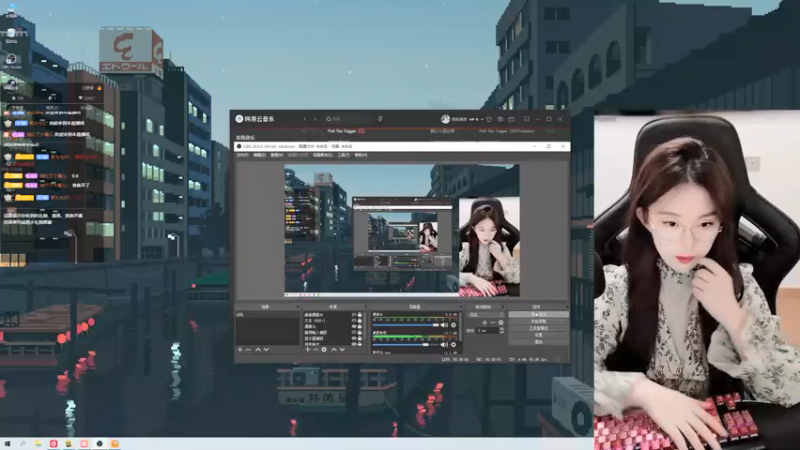Open source properties gear in Sources panel
800x450 pixels.
coord(324,349)
